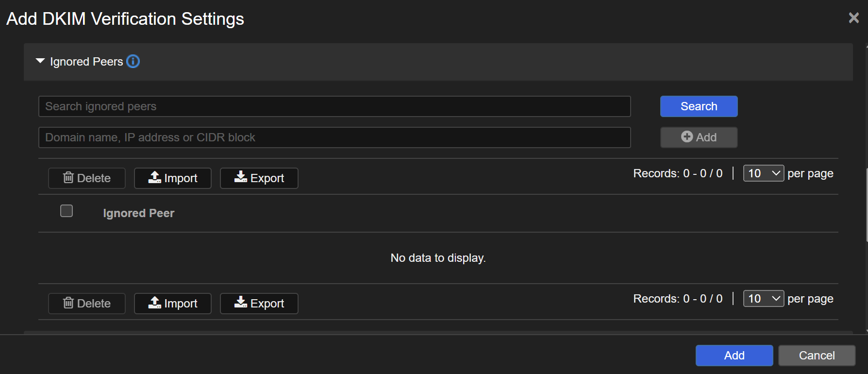
Task: Click the top Import upload button
Action: [x=173, y=178]
